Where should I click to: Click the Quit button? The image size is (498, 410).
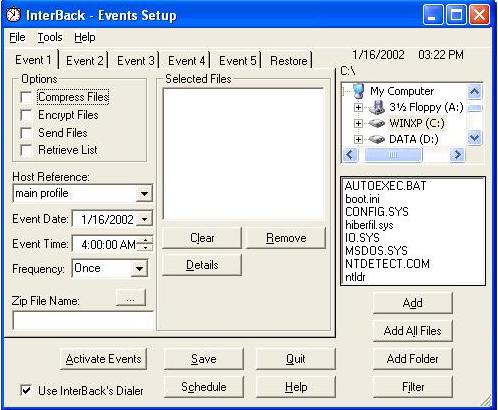pos(296,359)
